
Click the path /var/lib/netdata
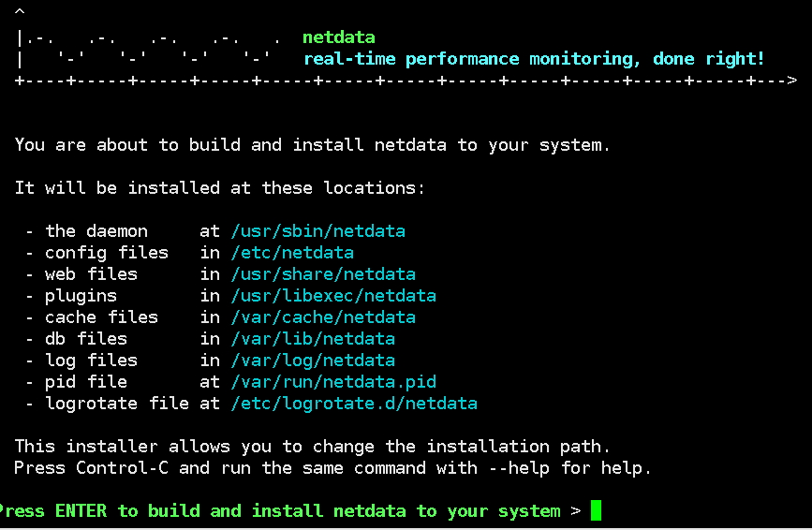point(313,339)
